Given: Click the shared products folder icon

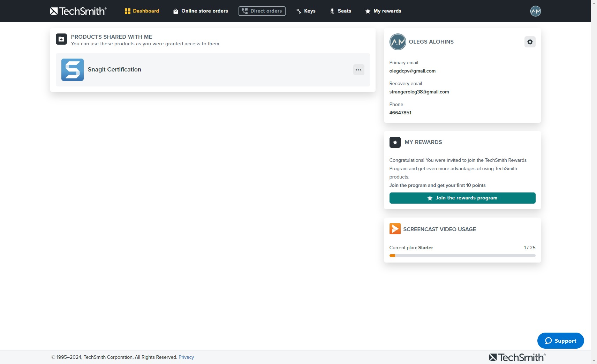Looking at the screenshot, I should (x=61, y=39).
